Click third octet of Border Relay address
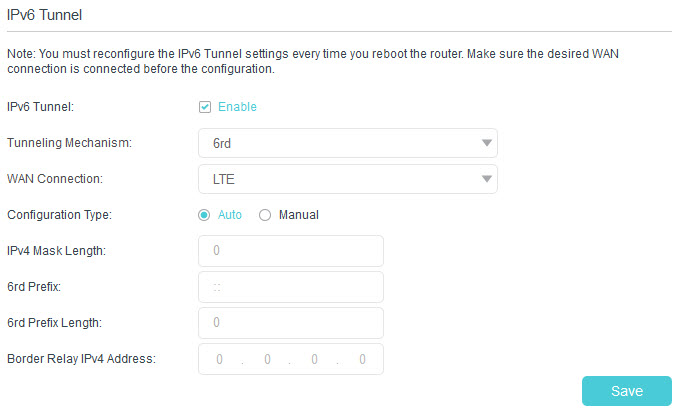This screenshot has width=675, height=409. point(315,359)
